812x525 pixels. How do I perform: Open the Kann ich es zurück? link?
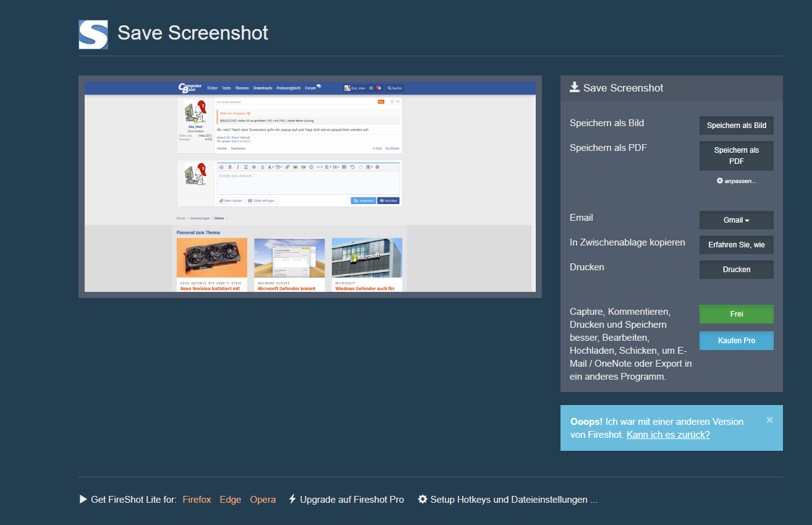coord(668,435)
